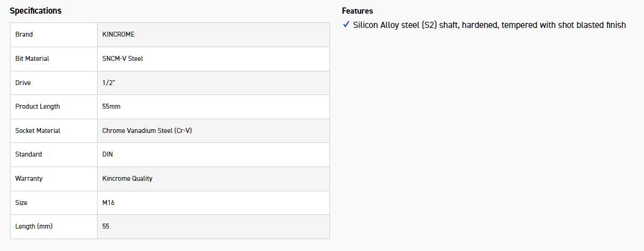Select the Brand label cell
The width and height of the screenshot is (644, 251).
[x=24, y=34]
